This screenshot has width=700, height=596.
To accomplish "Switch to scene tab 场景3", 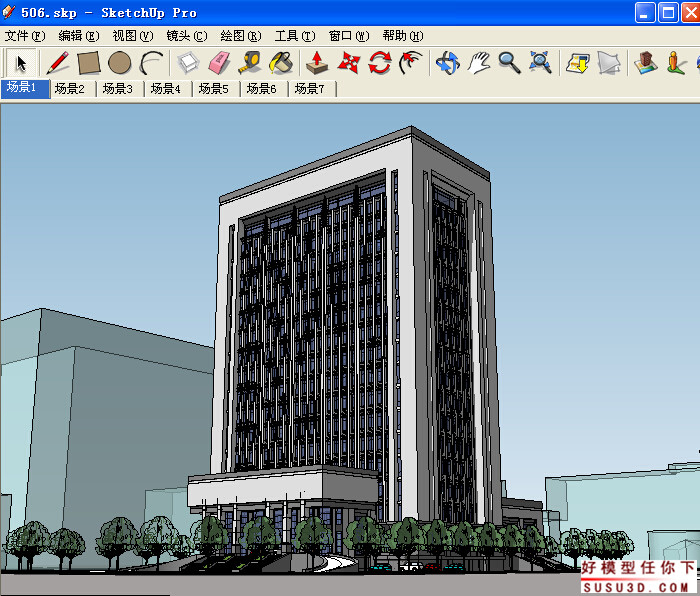I will pyautogui.click(x=121, y=88).
